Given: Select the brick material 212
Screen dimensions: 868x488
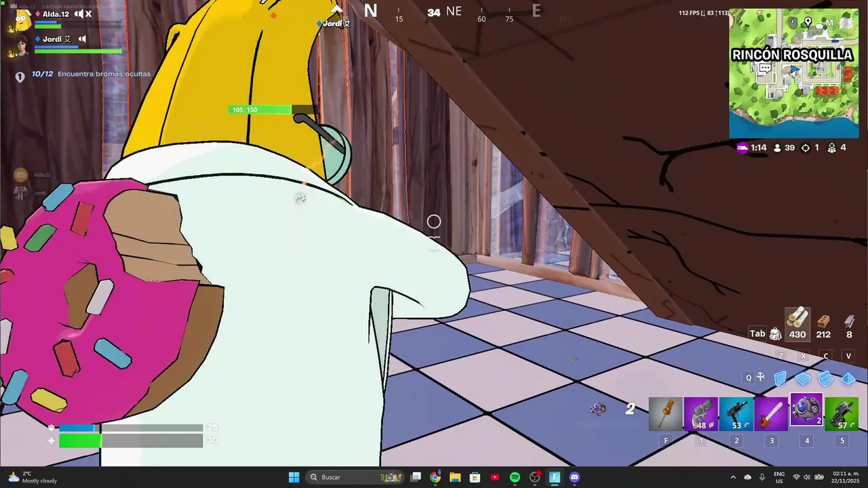Looking at the screenshot, I should [823, 326].
